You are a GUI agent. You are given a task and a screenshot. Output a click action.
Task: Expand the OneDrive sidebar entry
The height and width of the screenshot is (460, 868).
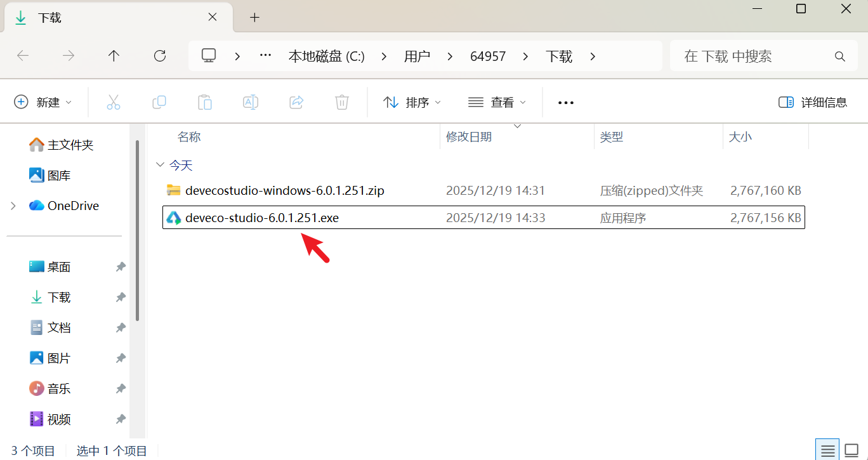coord(14,205)
